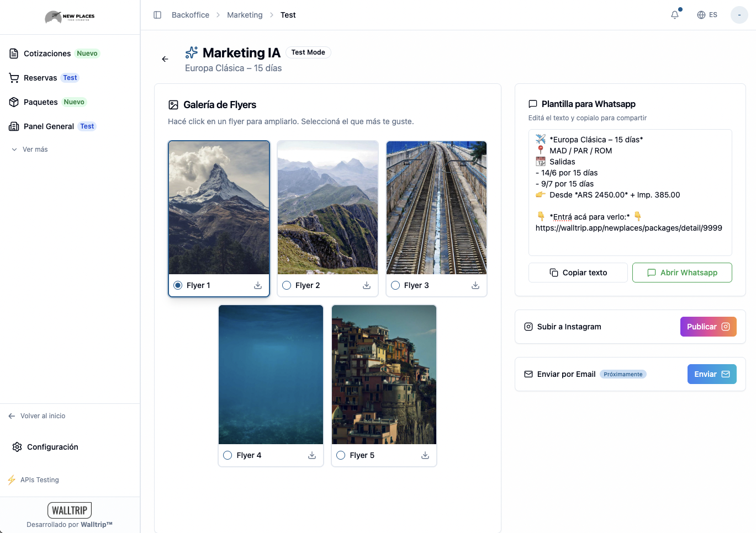This screenshot has width=756, height=533.
Task: Select the Flyer 4 radio button
Action: click(228, 455)
